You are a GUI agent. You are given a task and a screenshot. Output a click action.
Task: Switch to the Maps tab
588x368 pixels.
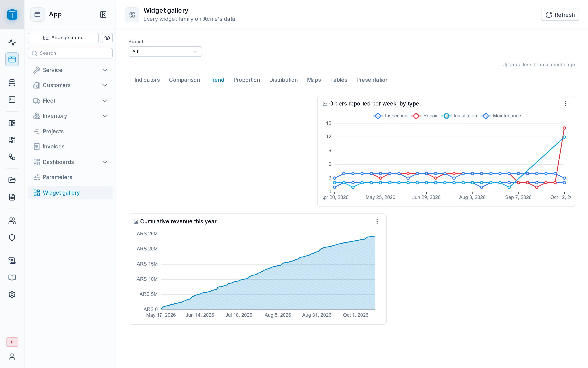point(314,80)
